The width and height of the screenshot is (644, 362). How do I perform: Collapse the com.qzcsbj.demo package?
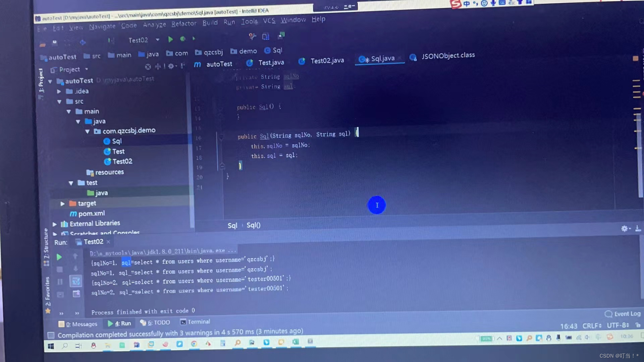88,132
